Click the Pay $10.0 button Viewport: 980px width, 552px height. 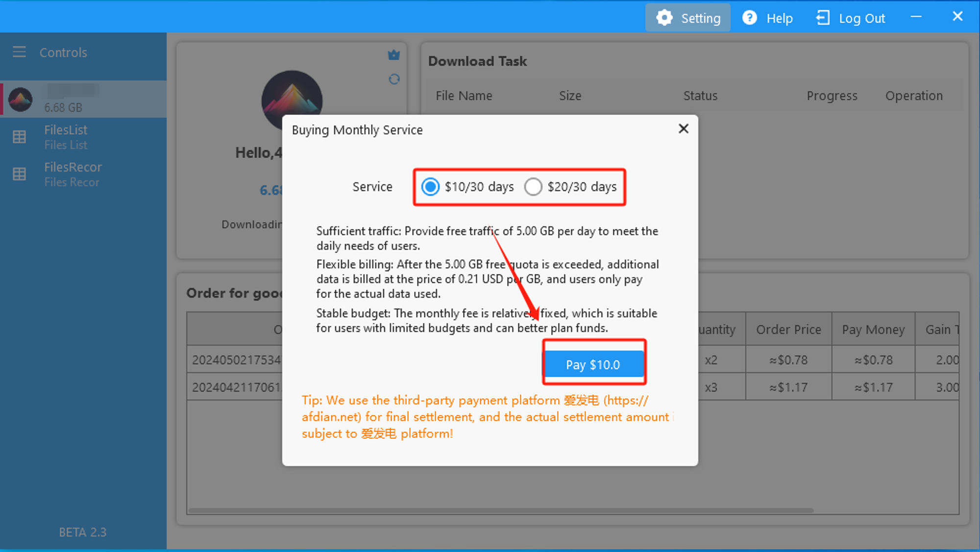(x=594, y=364)
